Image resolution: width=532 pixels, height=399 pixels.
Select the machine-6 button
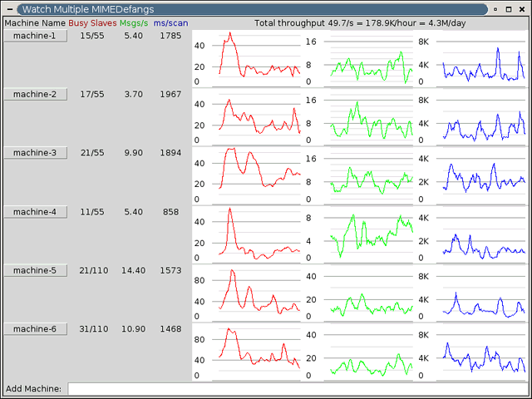[x=35, y=329]
